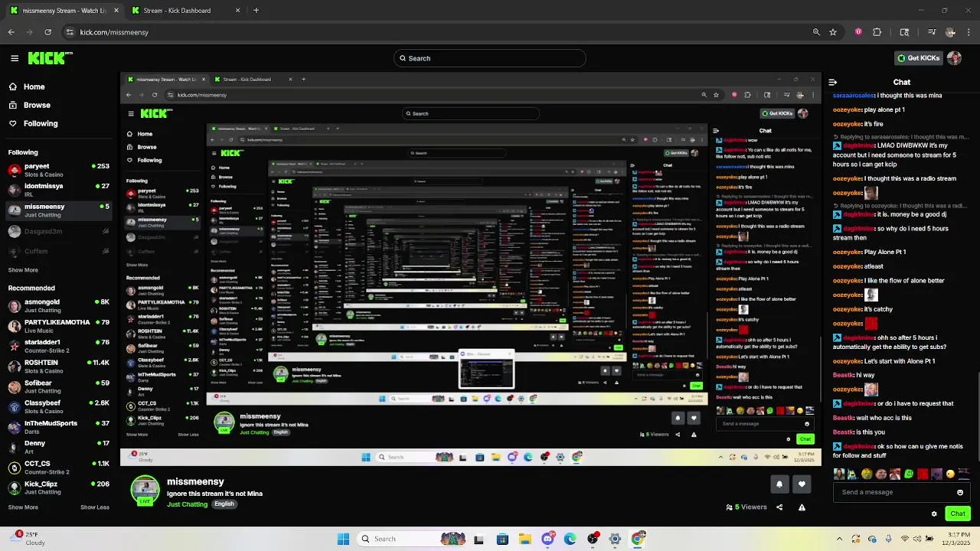Viewport: 980px width, 551px height.
Task: Open Chrome profile avatar
Action: [x=950, y=32]
